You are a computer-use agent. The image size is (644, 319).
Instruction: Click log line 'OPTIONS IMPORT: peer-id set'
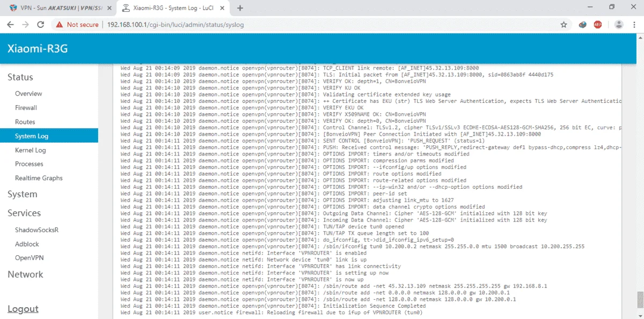tap(263, 194)
